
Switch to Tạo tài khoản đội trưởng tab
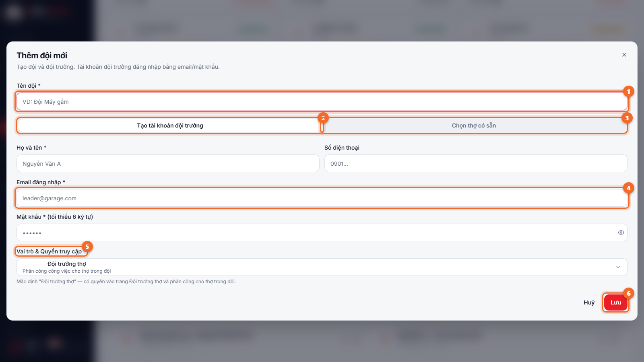pos(170,125)
